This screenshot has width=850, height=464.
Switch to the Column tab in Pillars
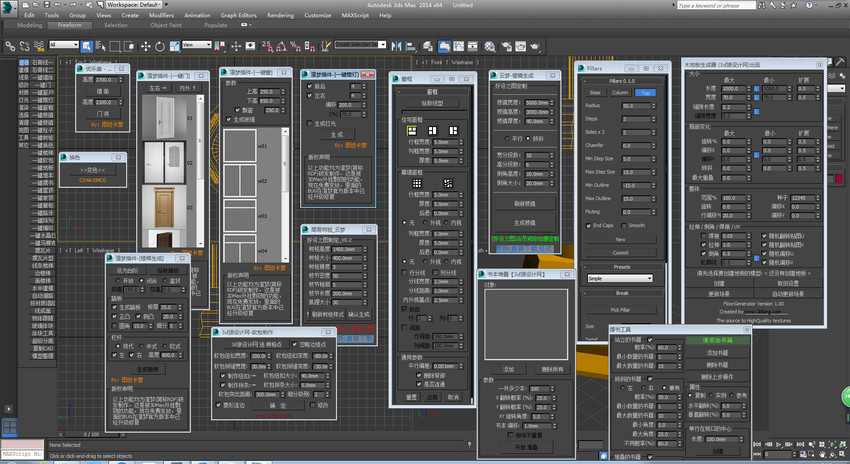click(620, 93)
